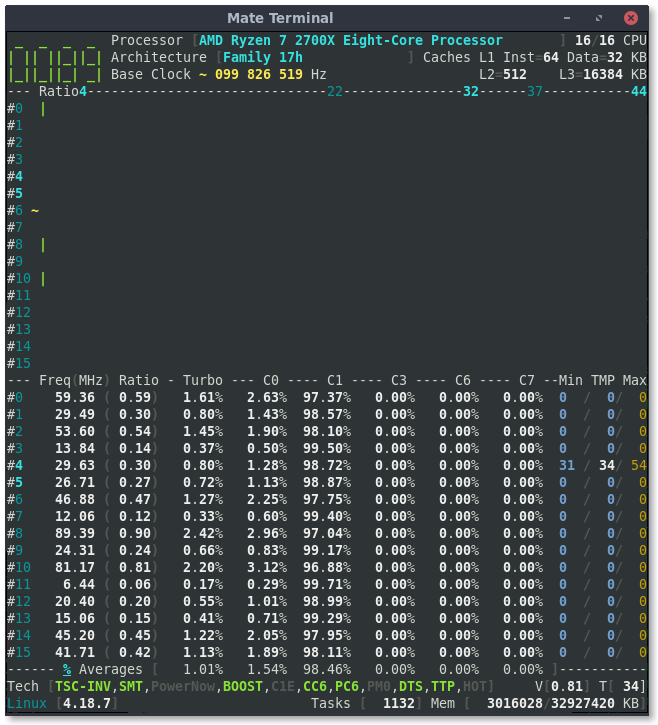Screen dimensions: 658x725
Task: Click the BOOST tech flag
Action: click(243, 687)
